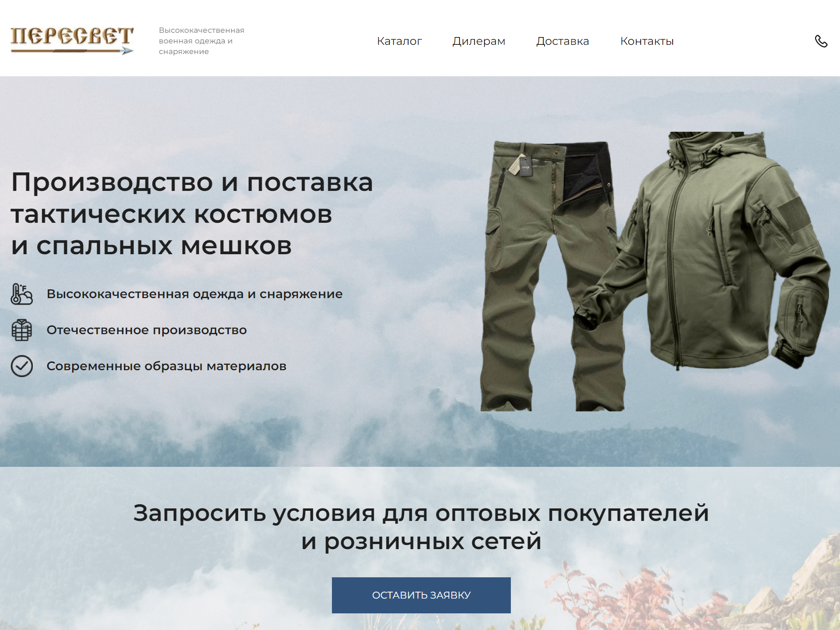Image resolution: width=840 pixels, height=630 pixels.
Task: Open the Каталог menu item
Action: (x=399, y=41)
